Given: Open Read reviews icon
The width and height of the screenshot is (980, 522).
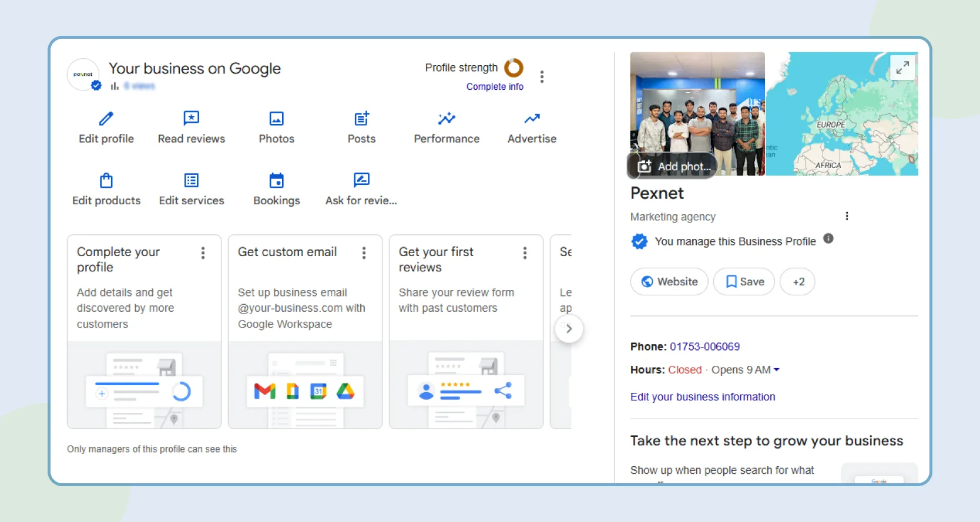Looking at the screenshot, I should 192,119.
